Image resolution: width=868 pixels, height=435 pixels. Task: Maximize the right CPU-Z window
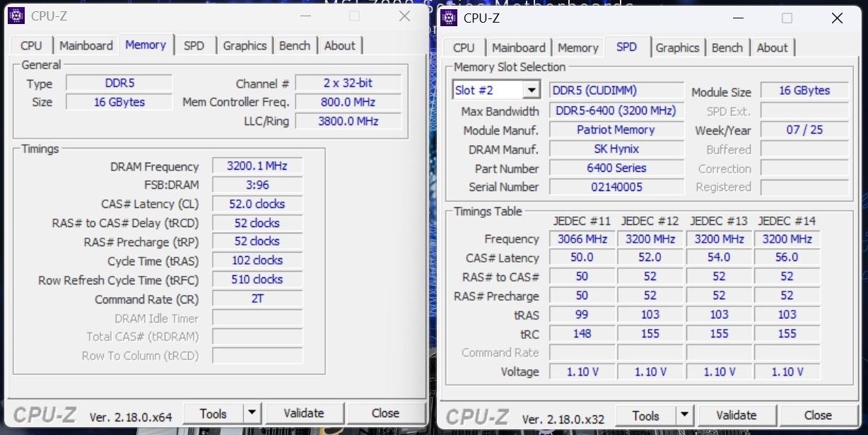click(787, 18)
